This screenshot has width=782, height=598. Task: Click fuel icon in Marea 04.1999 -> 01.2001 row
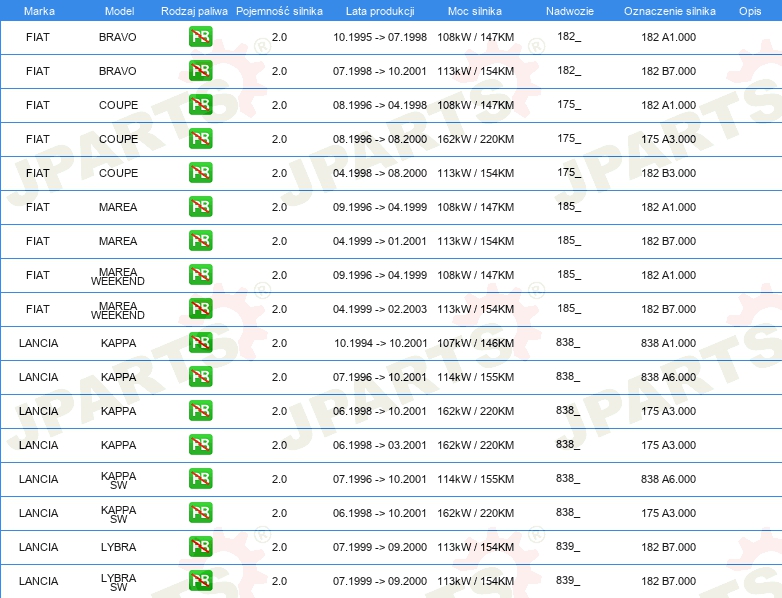[200, 240]
